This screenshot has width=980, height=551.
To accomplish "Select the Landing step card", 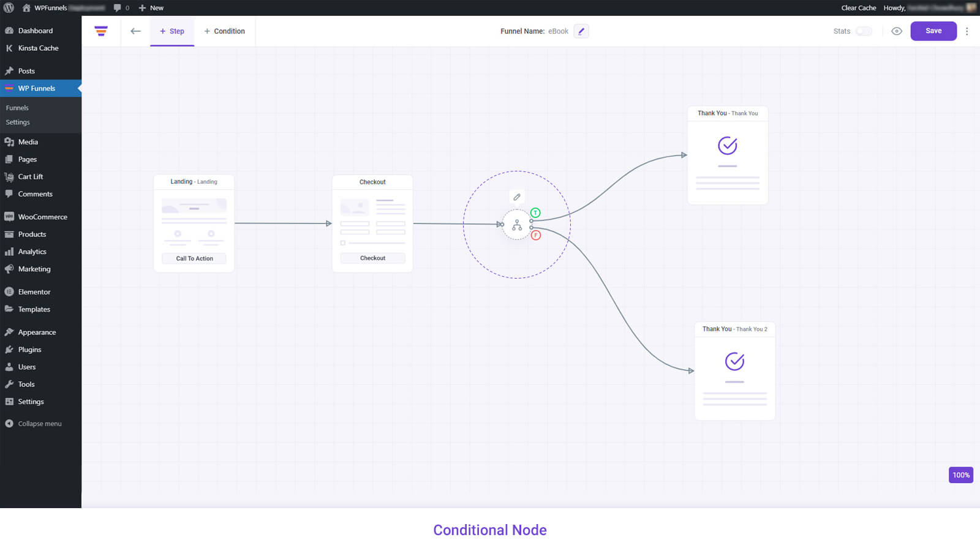I will [x=194, y=223].
